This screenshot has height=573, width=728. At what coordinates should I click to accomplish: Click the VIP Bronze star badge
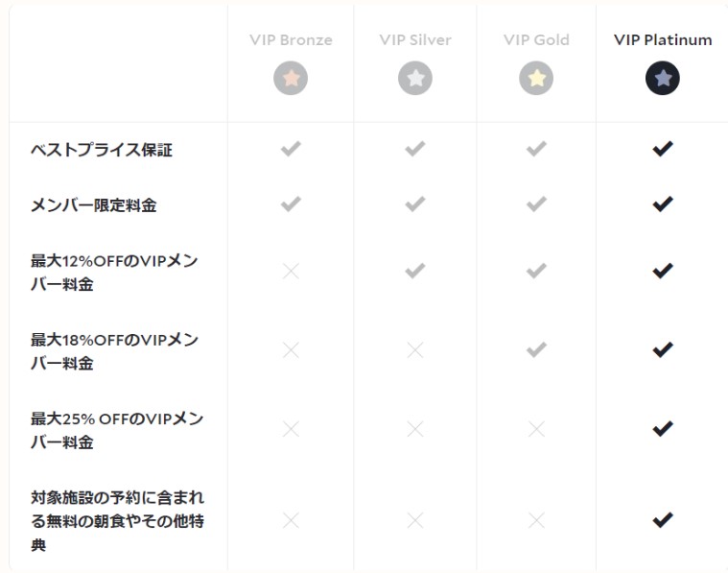pos(291,78)
